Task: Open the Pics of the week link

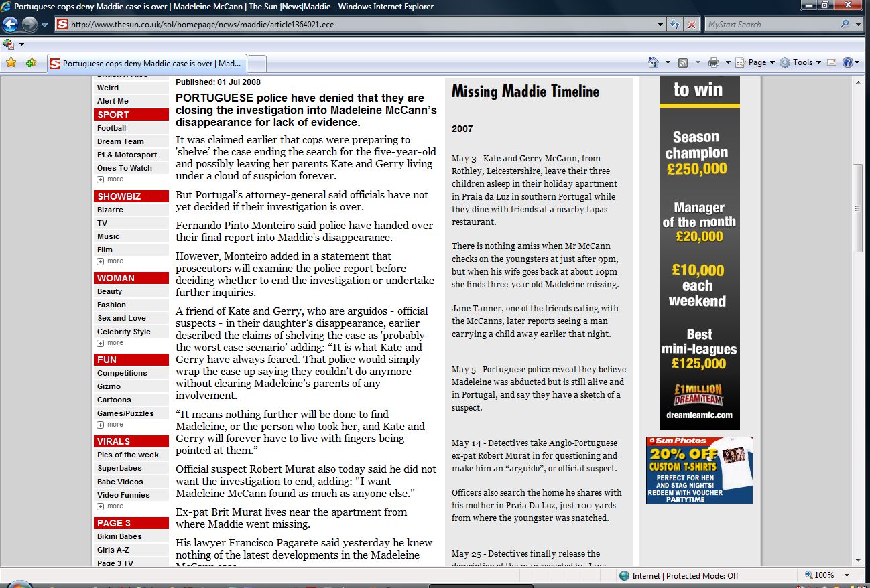Action: pos(127,455)
